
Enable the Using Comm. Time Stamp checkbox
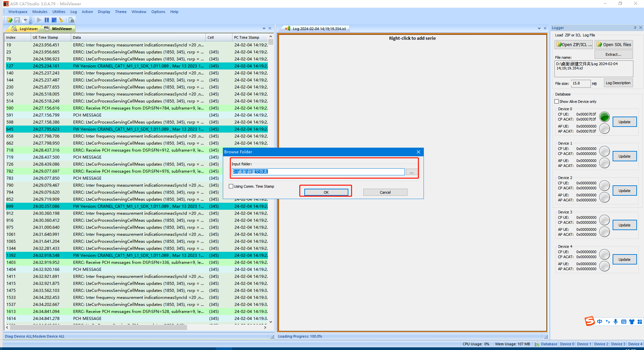pos(231,186)
